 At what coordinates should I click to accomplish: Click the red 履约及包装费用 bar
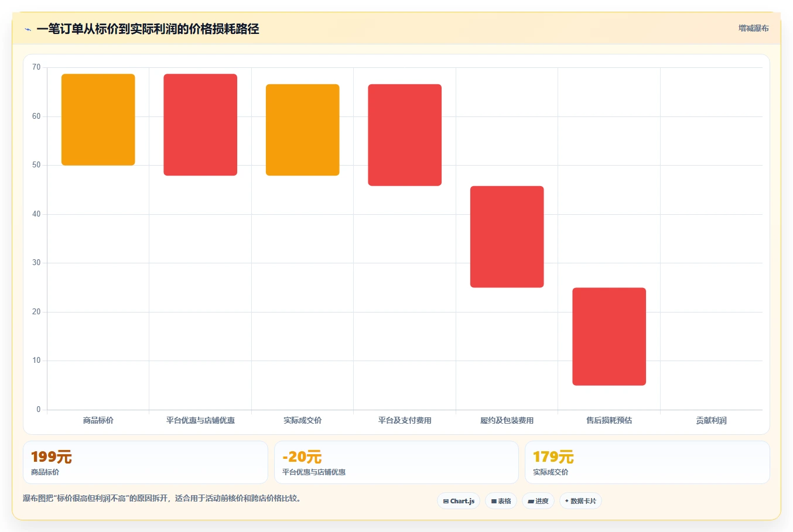pyautogui.click(x=507, y=237)
